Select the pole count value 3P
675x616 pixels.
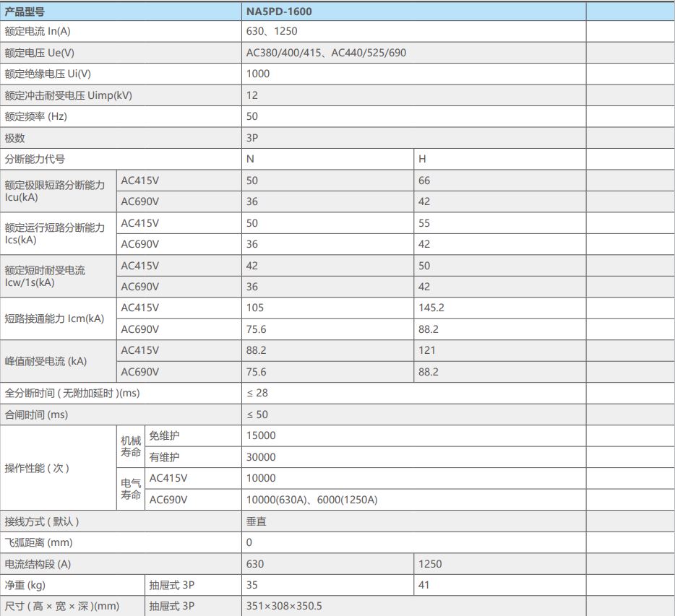click(251, 138)
